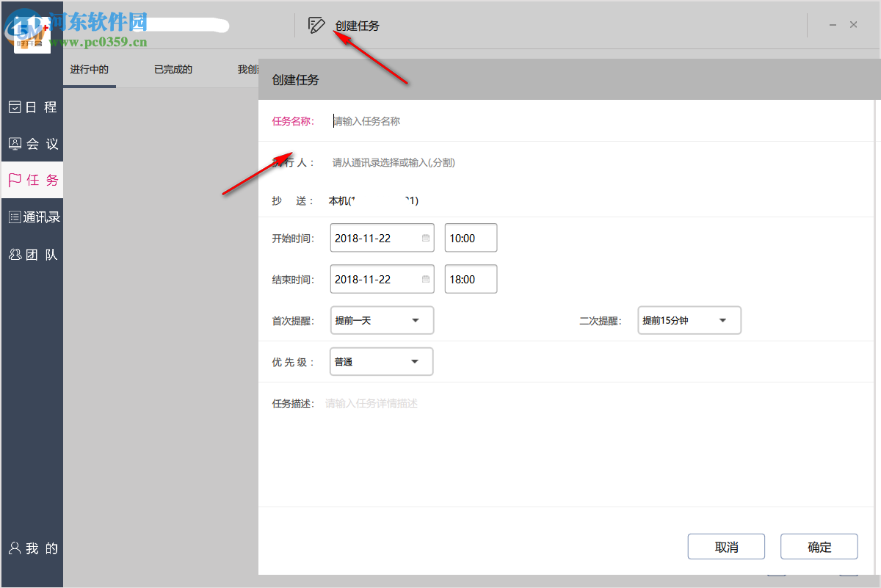
Task: Expand the 二次提醒 dropdown showing 提前15分钟
Action: click(x=689, y=320)
